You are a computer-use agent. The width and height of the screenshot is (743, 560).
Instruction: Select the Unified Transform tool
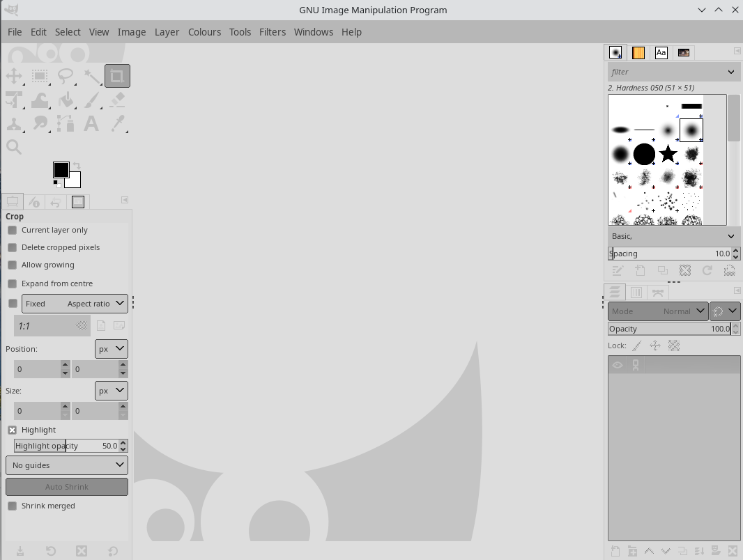(x=14, y=100)
